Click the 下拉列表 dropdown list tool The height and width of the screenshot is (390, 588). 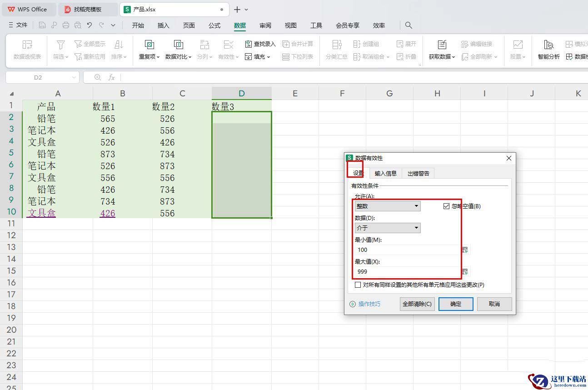pos(298,57)
